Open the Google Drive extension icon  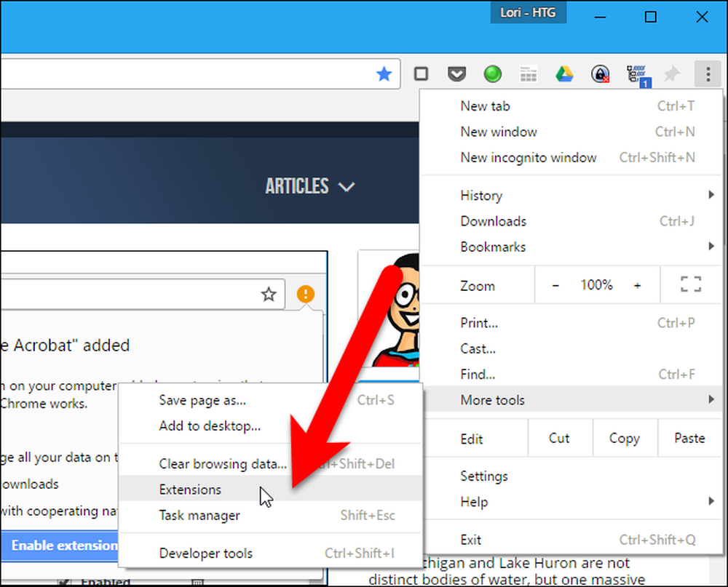pyautogui.click(x=564, y=73)
